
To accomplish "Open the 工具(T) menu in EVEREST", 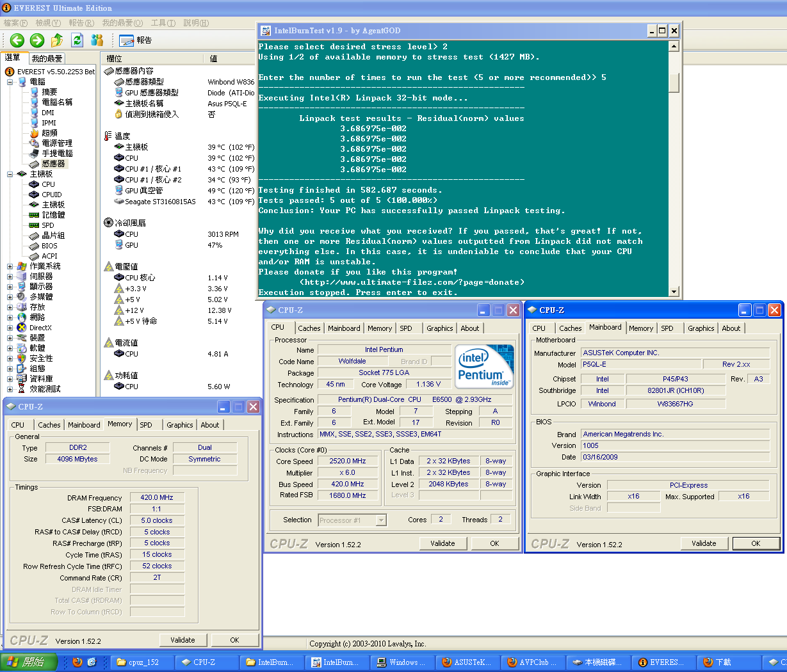I will coord(163,23).
